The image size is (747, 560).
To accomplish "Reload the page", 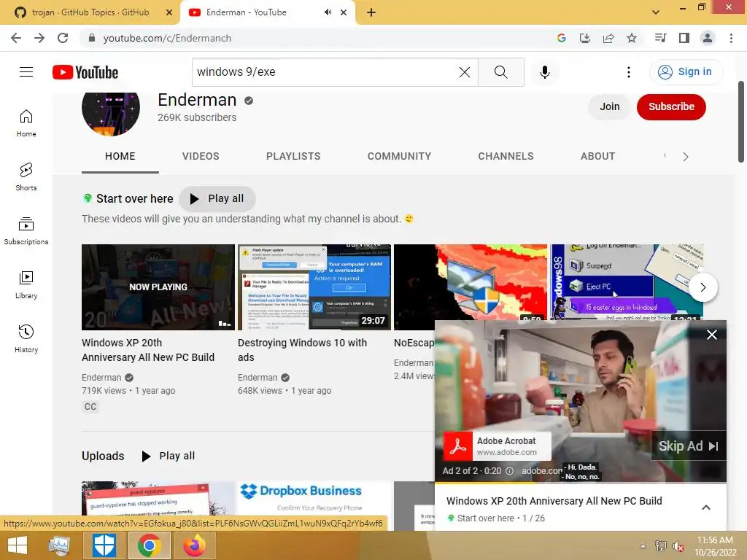I will (x=63, y=38).
